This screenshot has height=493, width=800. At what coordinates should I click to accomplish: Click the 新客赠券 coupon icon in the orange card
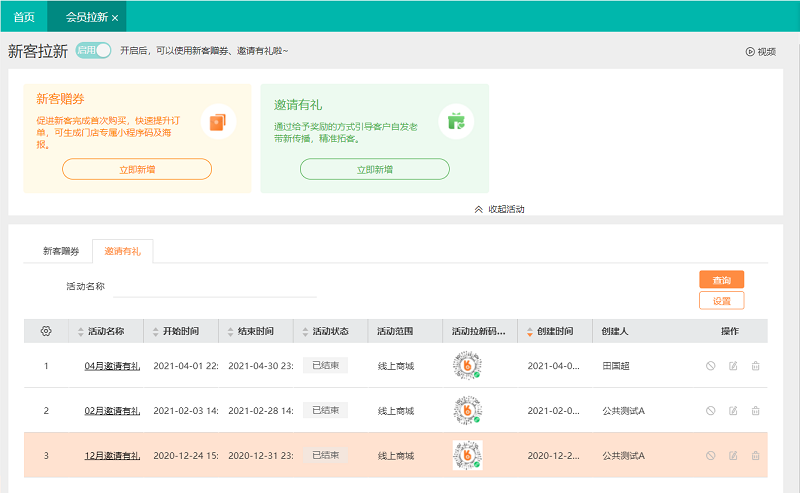[x=218, y=122]
